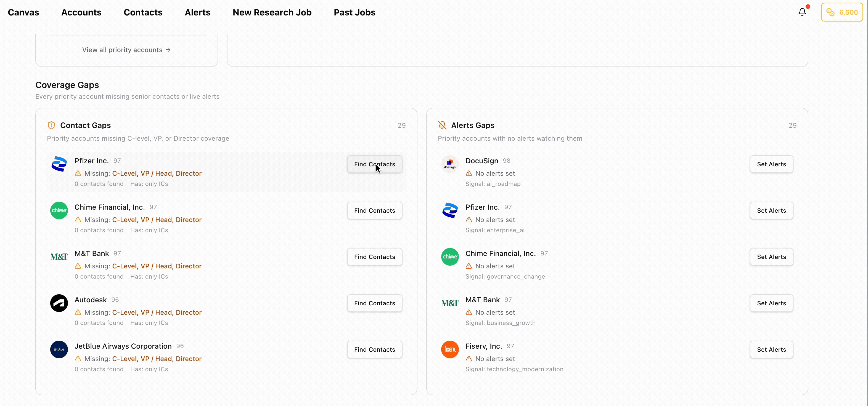Click M&T Bank name in Contact Gaps
This screenshot has height=406, width=868.
92,253
